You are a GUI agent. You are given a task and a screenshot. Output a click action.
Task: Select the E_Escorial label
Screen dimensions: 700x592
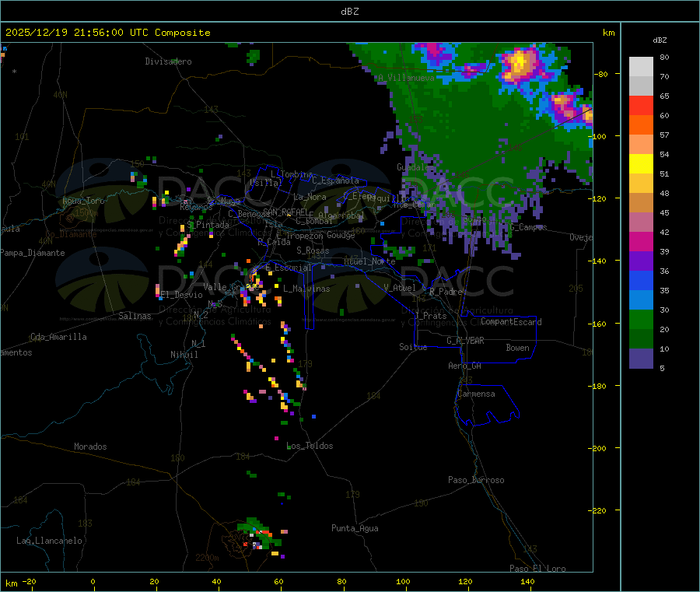point(289,268)
